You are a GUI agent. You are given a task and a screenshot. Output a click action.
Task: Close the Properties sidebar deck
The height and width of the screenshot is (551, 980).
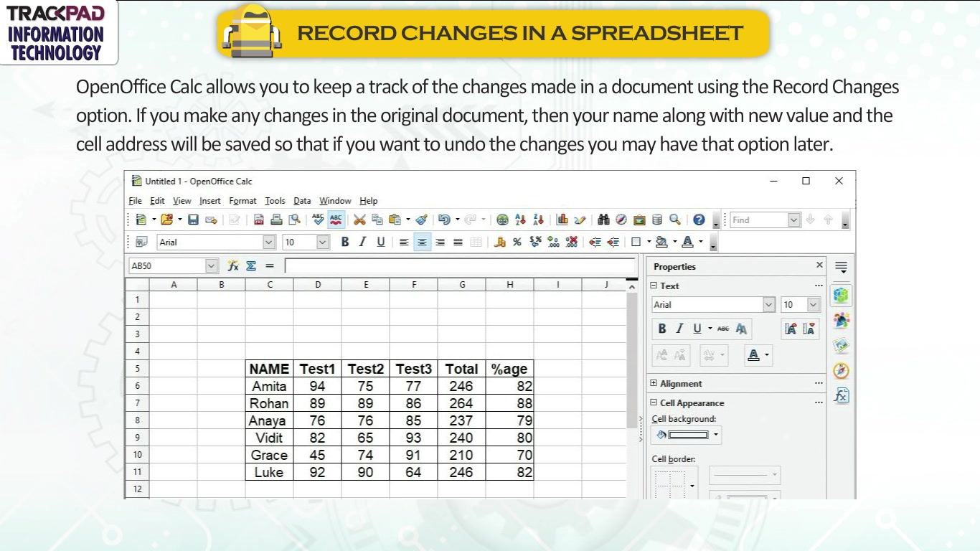tap(819, 265)
